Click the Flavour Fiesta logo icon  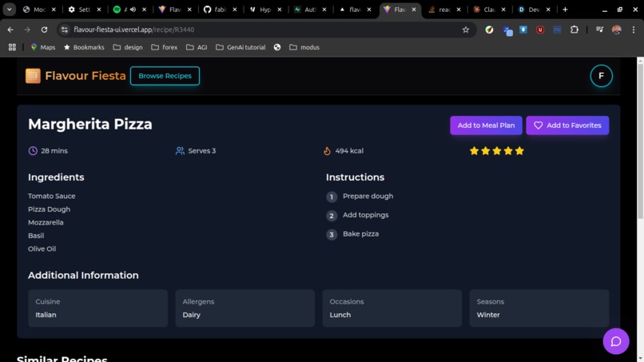pos(33,76)
